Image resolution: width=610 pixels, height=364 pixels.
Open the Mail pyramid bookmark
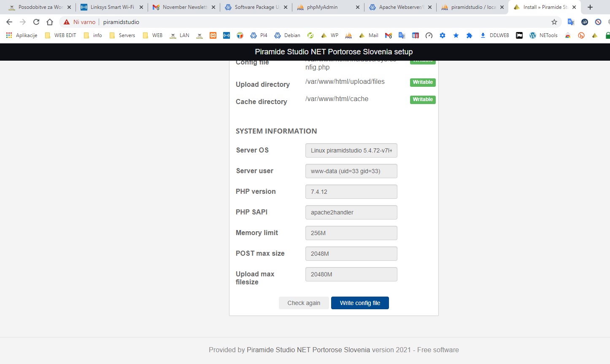[x=369, y=35]
